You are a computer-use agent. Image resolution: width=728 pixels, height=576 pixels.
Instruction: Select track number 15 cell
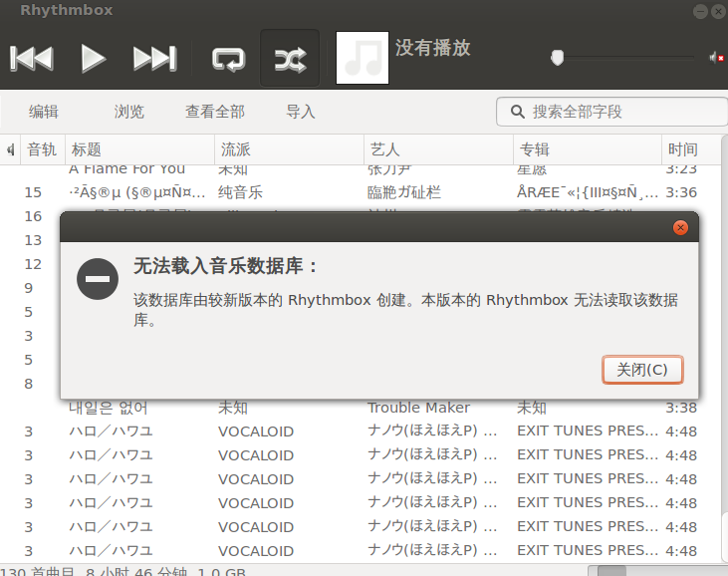[33, 192]
